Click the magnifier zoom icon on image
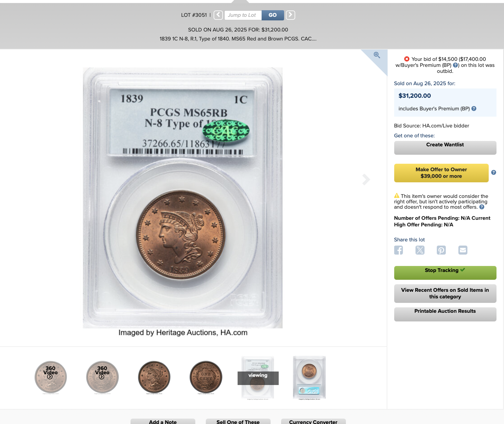Screen dimensions: 504x424 click(x=377, y=55)
